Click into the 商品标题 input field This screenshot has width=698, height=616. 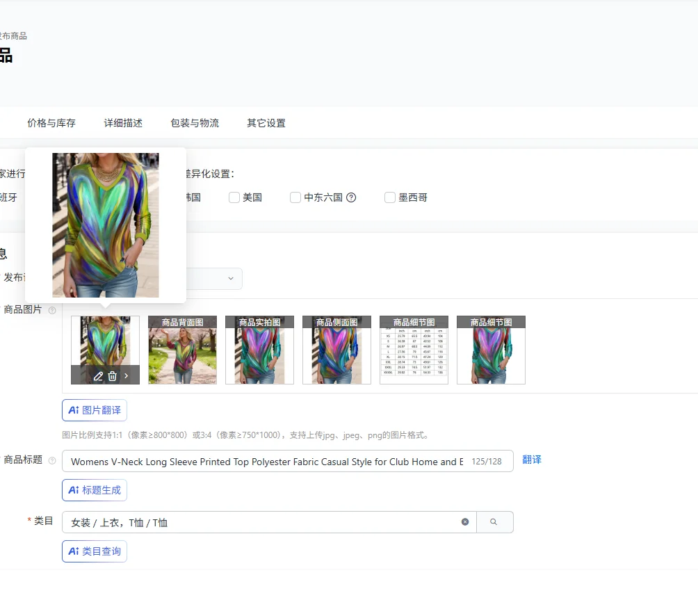288,461
